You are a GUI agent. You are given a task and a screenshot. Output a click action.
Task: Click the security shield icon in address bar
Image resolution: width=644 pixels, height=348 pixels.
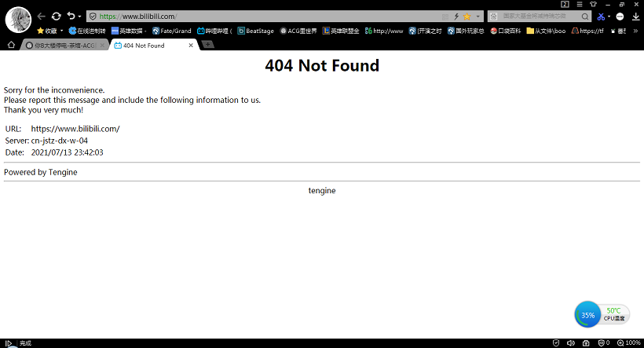coord(93,16)
